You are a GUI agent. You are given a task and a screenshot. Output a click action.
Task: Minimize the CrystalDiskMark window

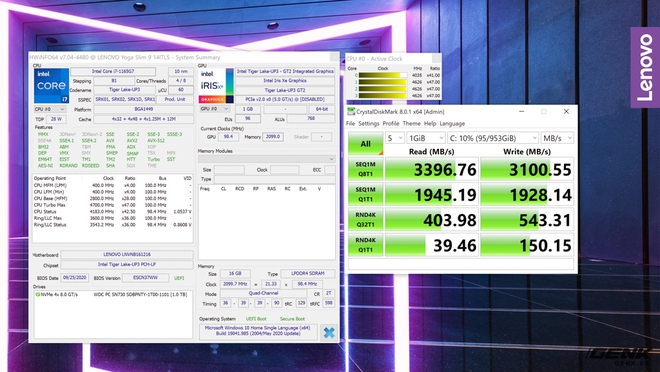[522, 112]
